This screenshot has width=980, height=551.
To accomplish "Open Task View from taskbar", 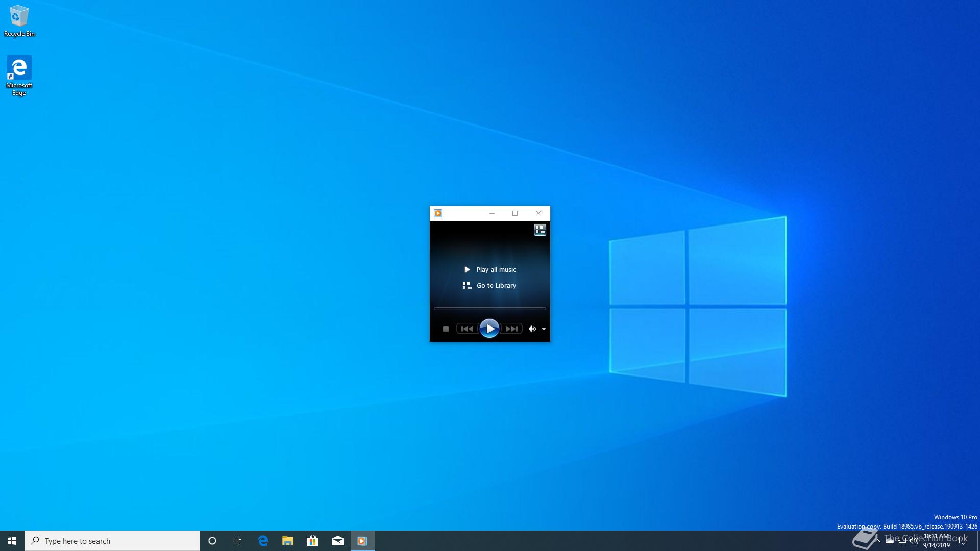I will [237, 541].
